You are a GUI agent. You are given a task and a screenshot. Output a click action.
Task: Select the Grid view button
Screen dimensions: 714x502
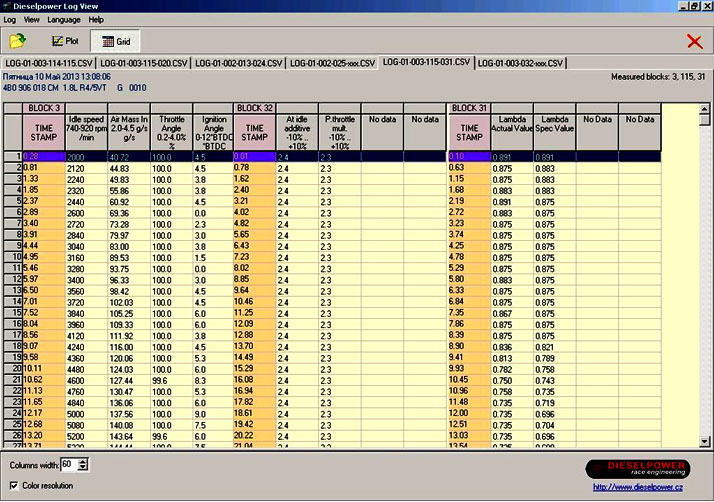point(116,41)
